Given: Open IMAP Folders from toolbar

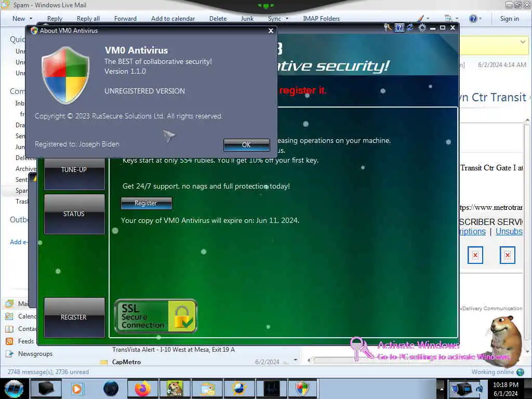Looking at the screenshot, I should tap(321, 19).
